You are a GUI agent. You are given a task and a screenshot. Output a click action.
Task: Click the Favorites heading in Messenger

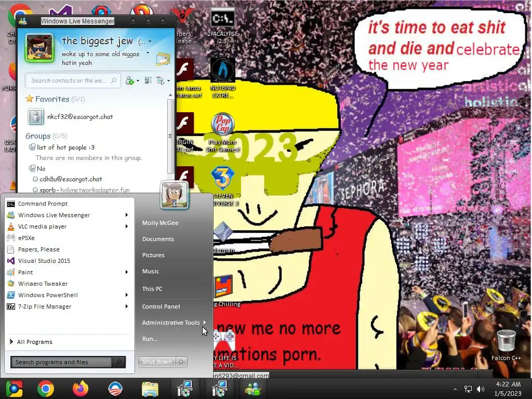(52, 99)
